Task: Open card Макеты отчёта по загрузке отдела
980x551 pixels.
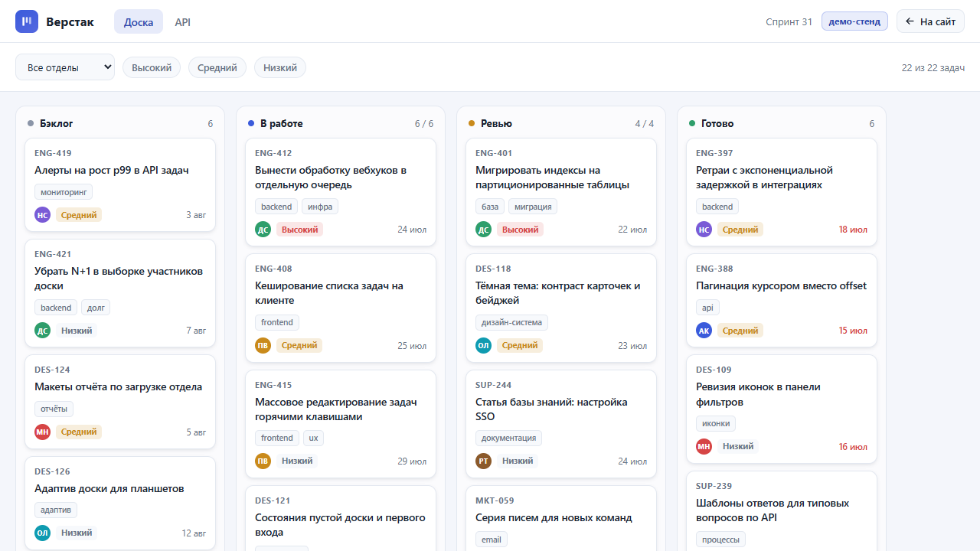Action: [120, 401]
